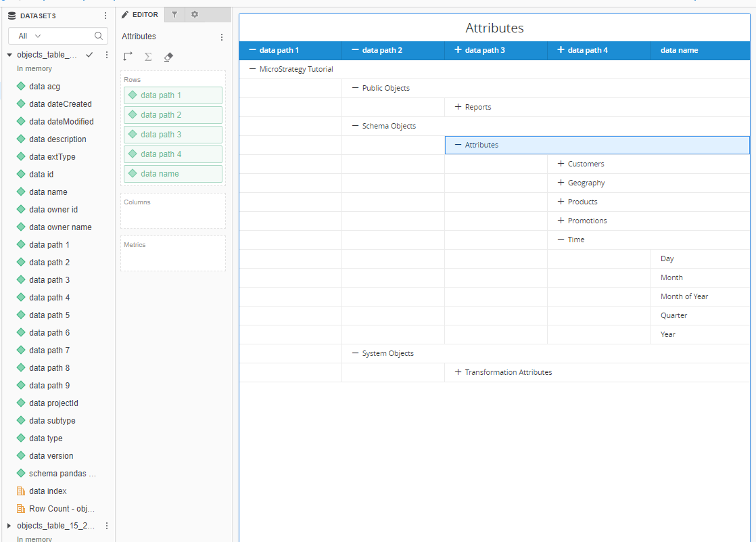The width and height of the screenshot is (756, 542).
Task: Click the eraser clear icon in editor
Action: click(x=168, y=57)
